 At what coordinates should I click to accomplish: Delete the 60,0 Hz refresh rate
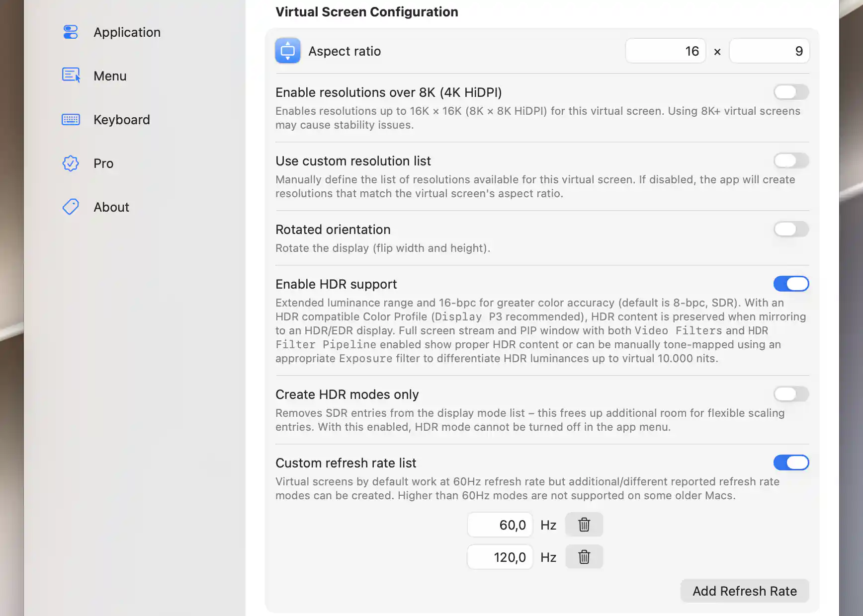click(584, 525)
